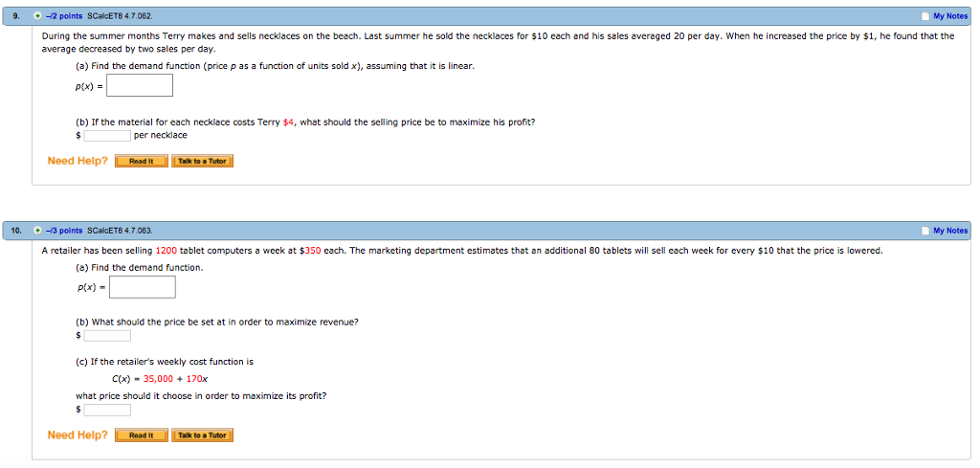This screenshot has height=468, width=980.
Task: Click the notepad icon beside question 9's My Notes
Action: (x=925, y=16)
